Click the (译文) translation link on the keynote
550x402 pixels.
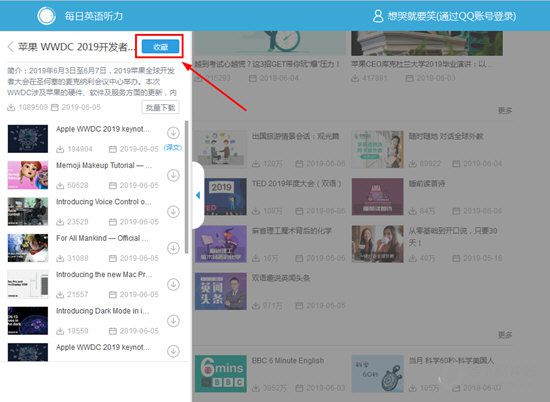tap(173, 148)
